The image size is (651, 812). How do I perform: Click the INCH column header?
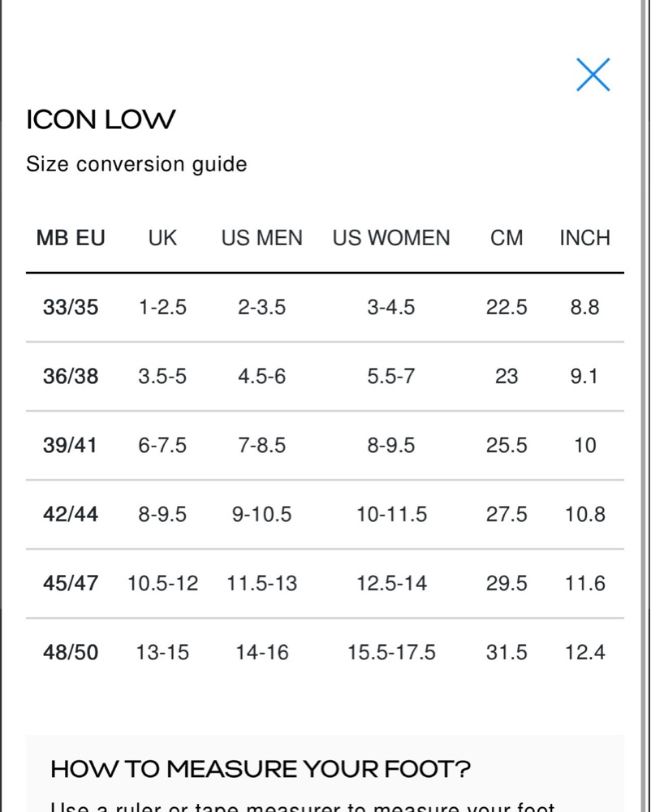coord(584,238)
